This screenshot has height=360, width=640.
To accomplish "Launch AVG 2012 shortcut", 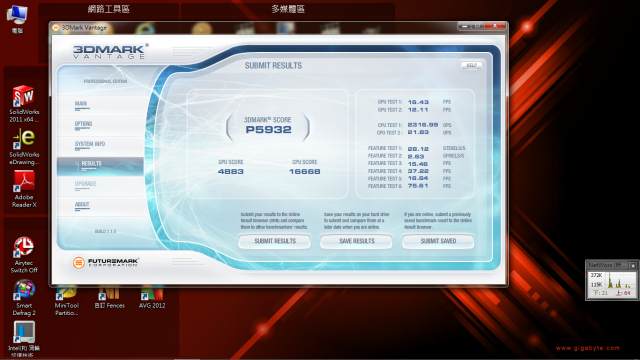I will tap(152, 298).
